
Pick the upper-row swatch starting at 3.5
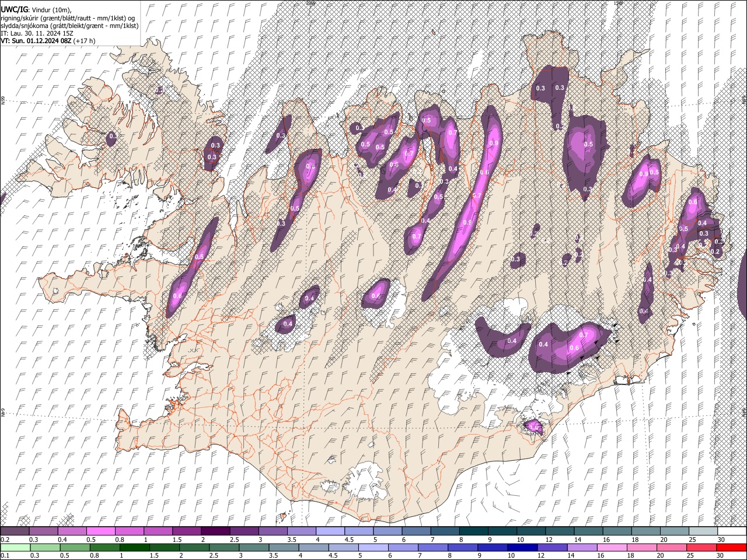(301, 531)
